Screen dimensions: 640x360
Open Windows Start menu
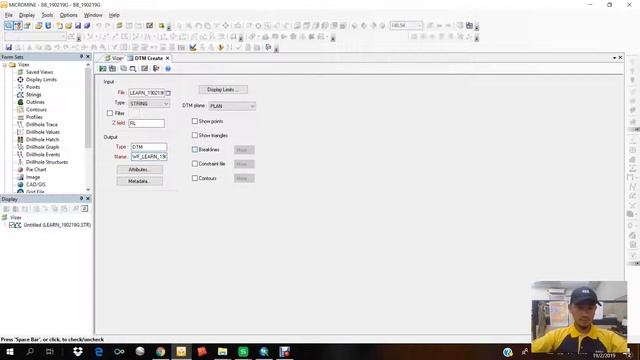tap(10, 351)
